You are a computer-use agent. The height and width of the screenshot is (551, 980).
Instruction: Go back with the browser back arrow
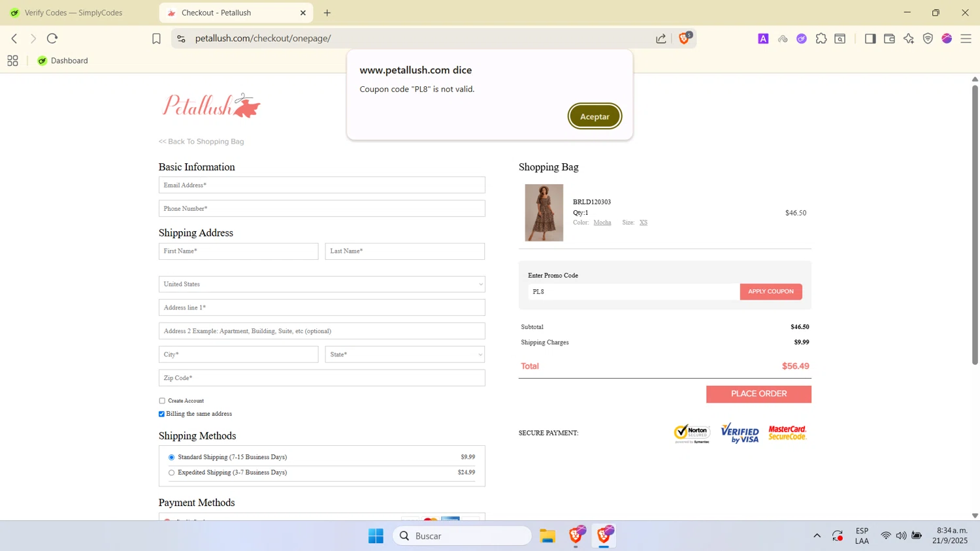pos(14,39)
